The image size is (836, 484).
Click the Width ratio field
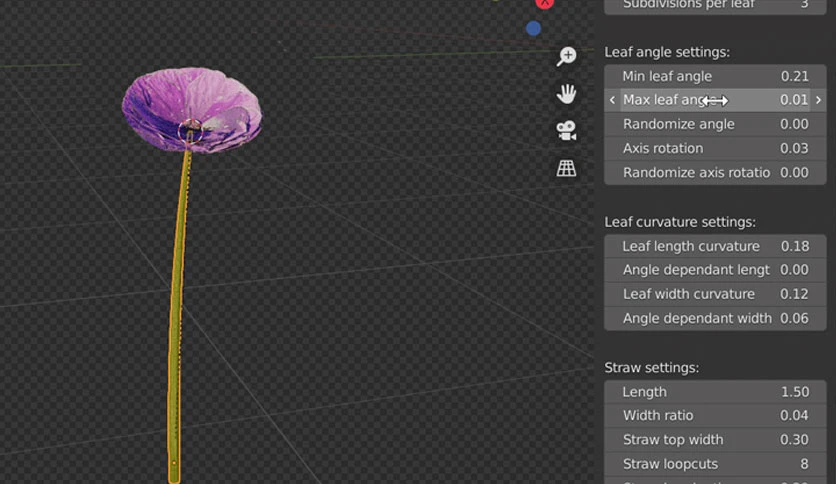715,415
